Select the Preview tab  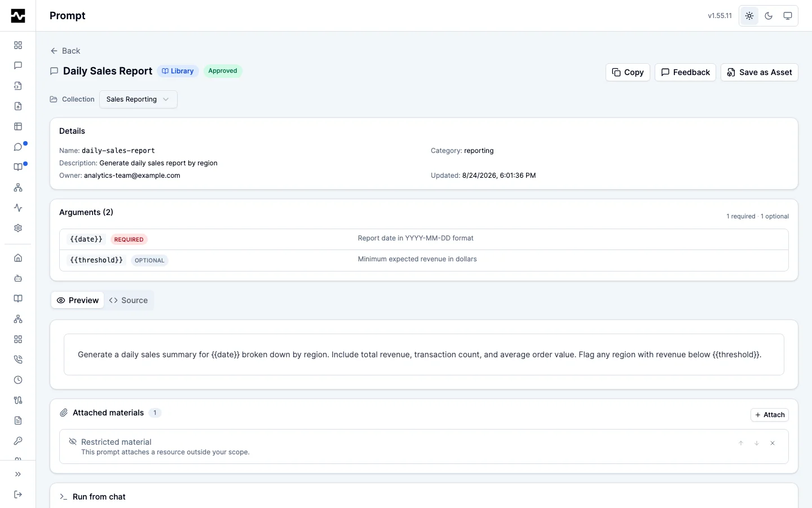78,300
